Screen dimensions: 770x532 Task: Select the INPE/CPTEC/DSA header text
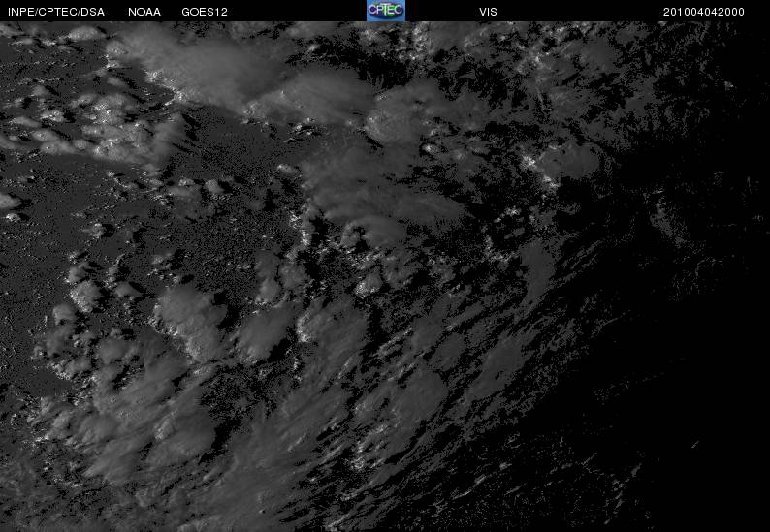[56, 12]
